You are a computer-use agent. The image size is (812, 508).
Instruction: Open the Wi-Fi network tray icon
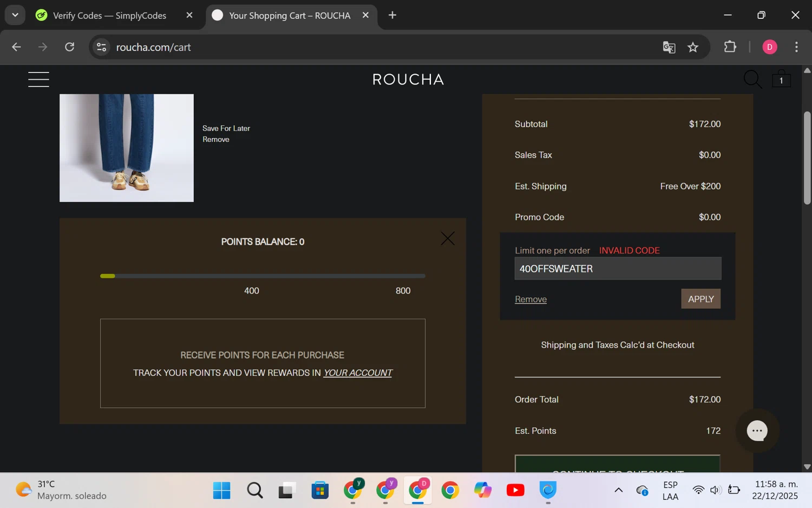(698, 491)
